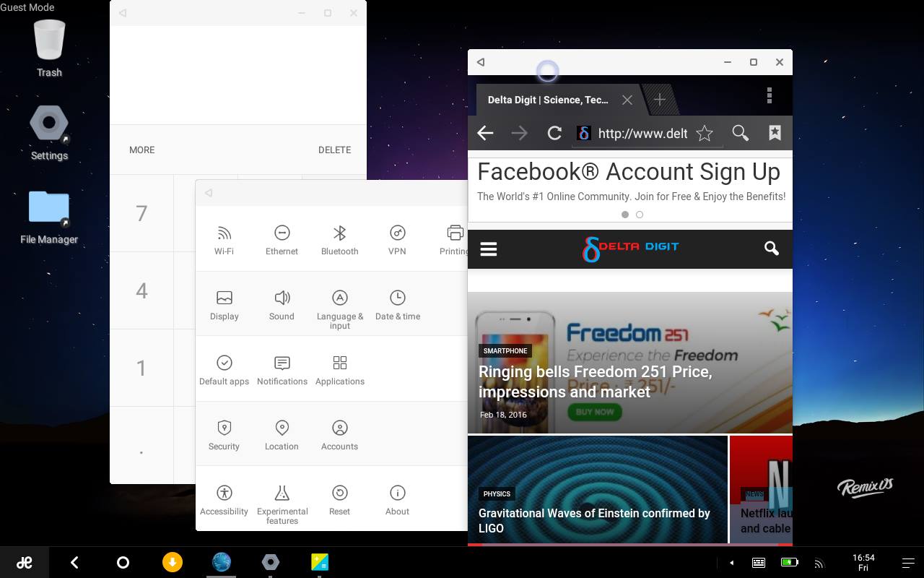
Task: Click browser toolbar search magnifier
Action: coord(740,133)
